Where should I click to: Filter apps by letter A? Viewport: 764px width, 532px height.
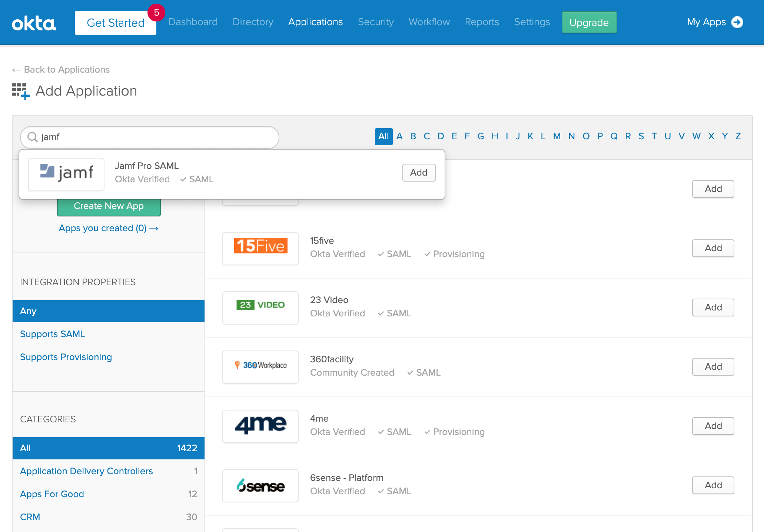pyautogui.click(x=399, y=136)
